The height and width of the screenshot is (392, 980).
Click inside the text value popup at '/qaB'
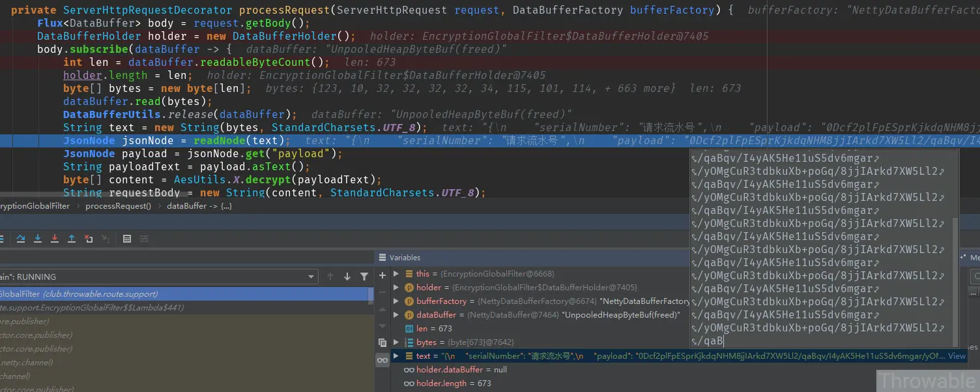coord(710,340)
